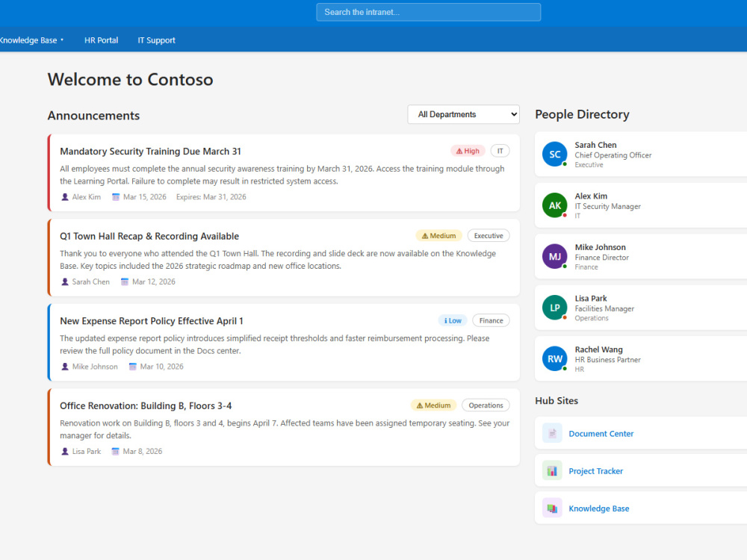Open the Document Center link
The height and width of the screenshot is (560, 747).
601,434
